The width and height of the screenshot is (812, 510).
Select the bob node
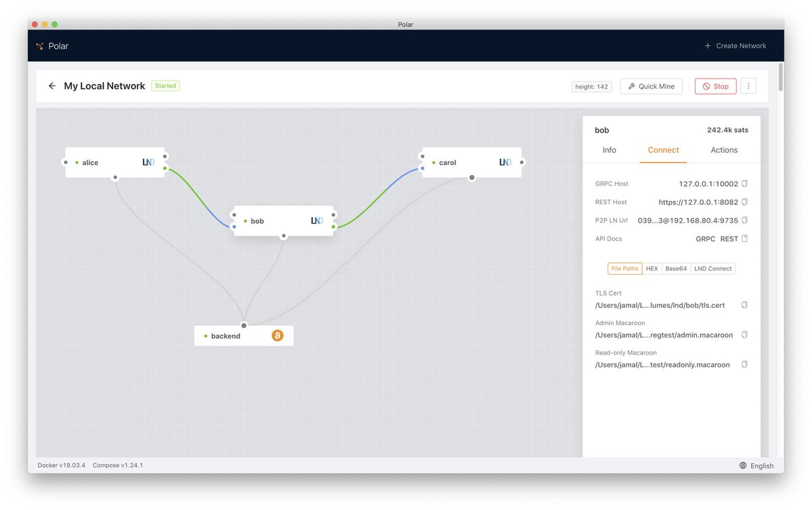(x=284, y=221)
